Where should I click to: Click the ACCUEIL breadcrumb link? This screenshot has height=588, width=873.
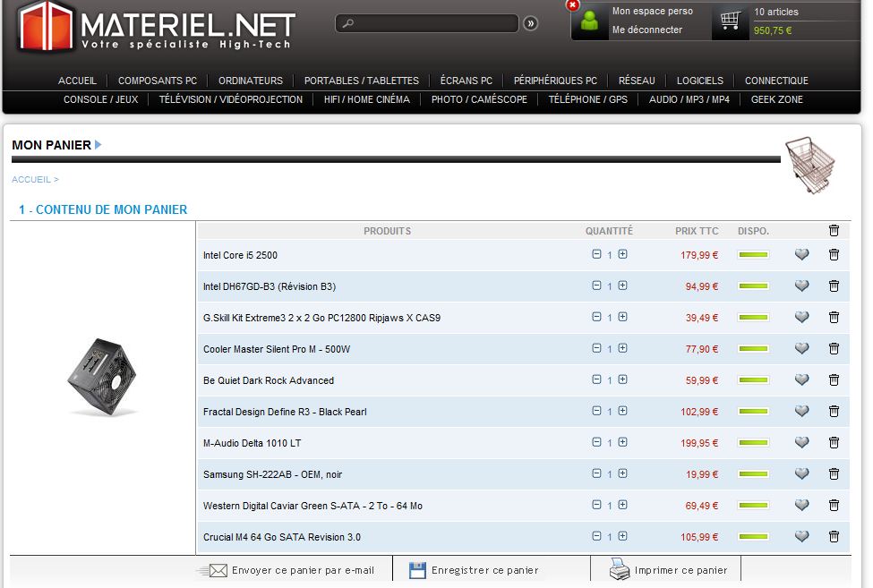(31, 180)
